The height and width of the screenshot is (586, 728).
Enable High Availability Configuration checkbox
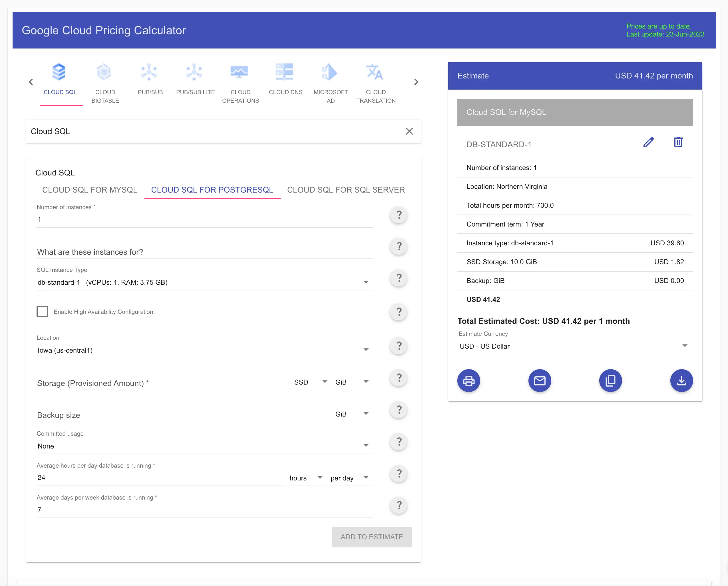coord(42,311)
